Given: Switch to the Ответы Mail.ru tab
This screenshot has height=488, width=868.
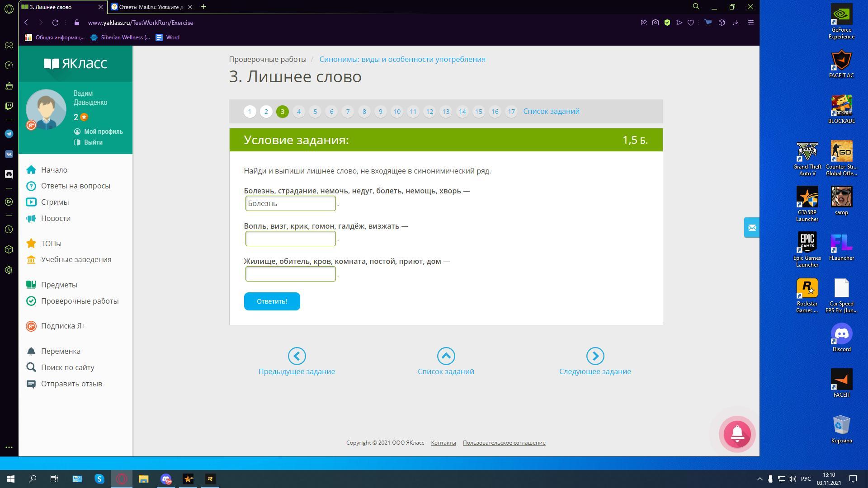Looking at the screenshot, I should pos(151,7).
